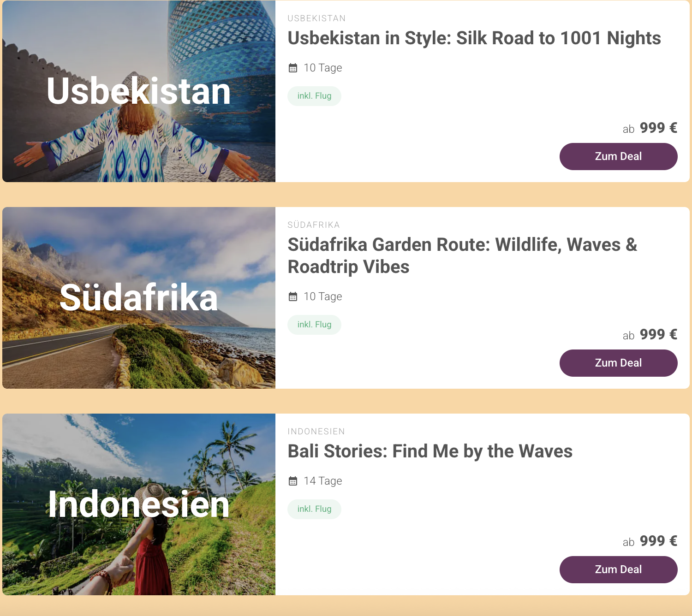Click the 14 Tage duration text
This screenshot has width=692, height=616.
coord(322,481)
